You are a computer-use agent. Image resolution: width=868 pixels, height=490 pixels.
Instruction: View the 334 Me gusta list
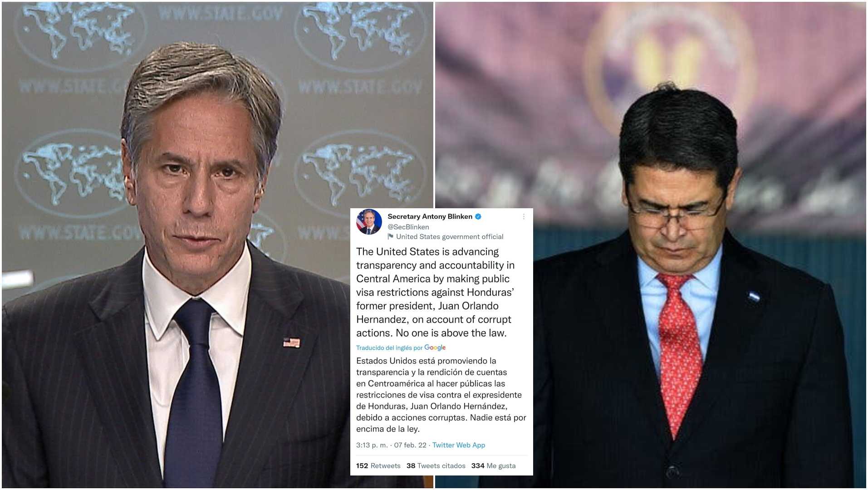(x=494, y=465)
